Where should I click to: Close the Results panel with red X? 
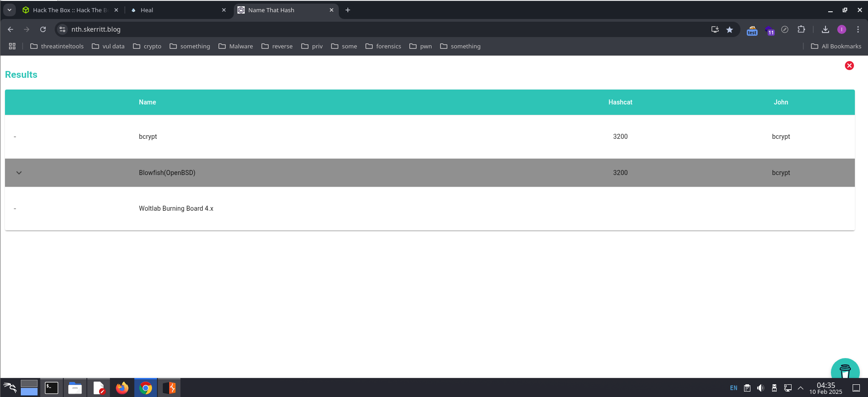click(849, 66)
